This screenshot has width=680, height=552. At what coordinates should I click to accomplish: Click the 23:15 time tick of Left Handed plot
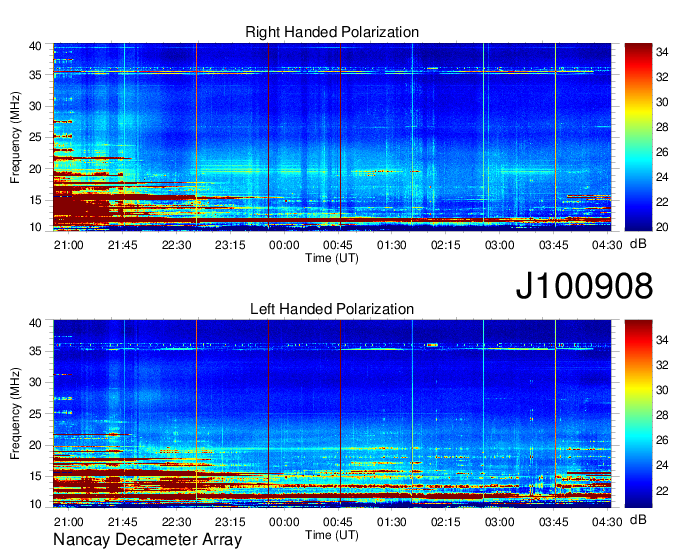tap(230, 522)
